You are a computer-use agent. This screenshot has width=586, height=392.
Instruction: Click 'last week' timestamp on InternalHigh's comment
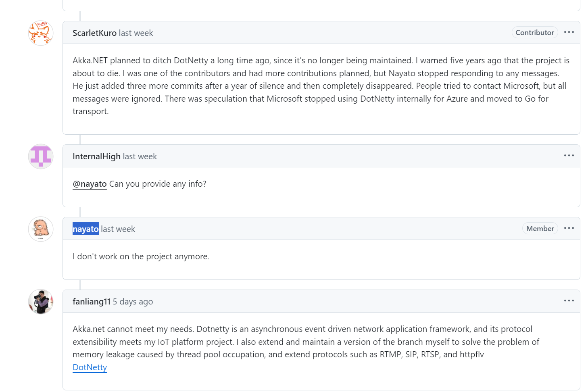(140, 156)
